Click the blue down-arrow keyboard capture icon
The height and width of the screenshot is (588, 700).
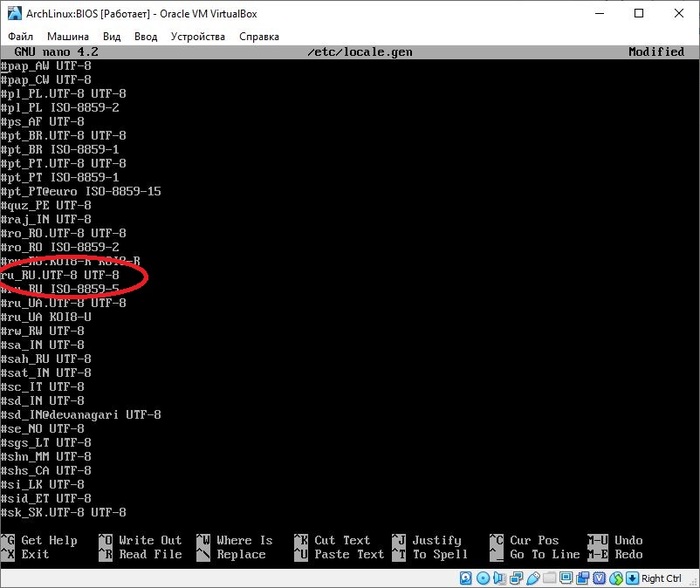click(632, 578)
